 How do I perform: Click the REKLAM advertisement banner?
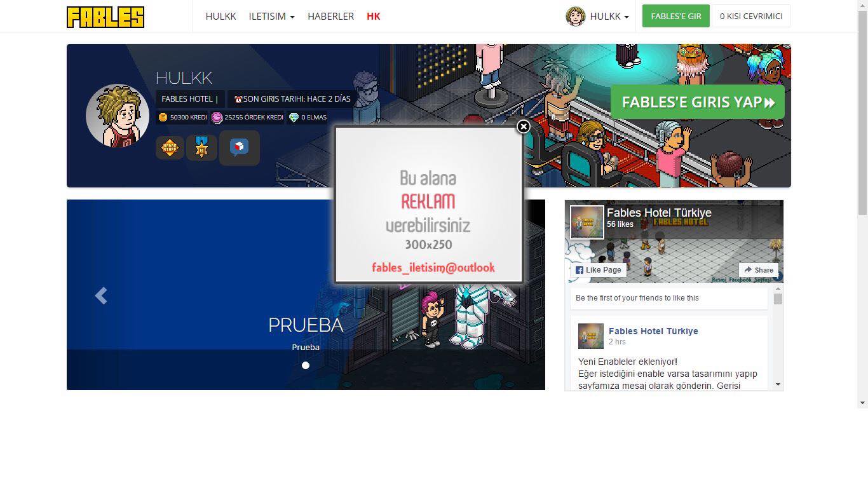click(x=429, y=205)
